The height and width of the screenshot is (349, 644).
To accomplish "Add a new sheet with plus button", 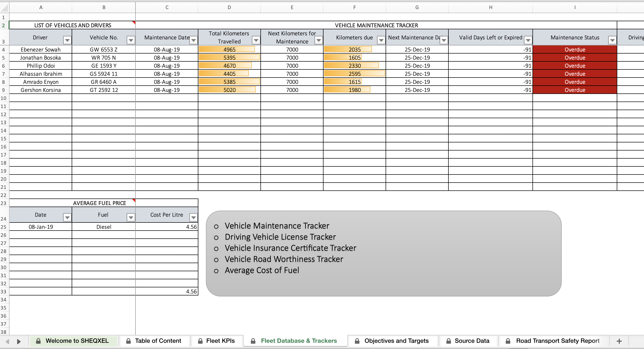I will coord(619,341).
